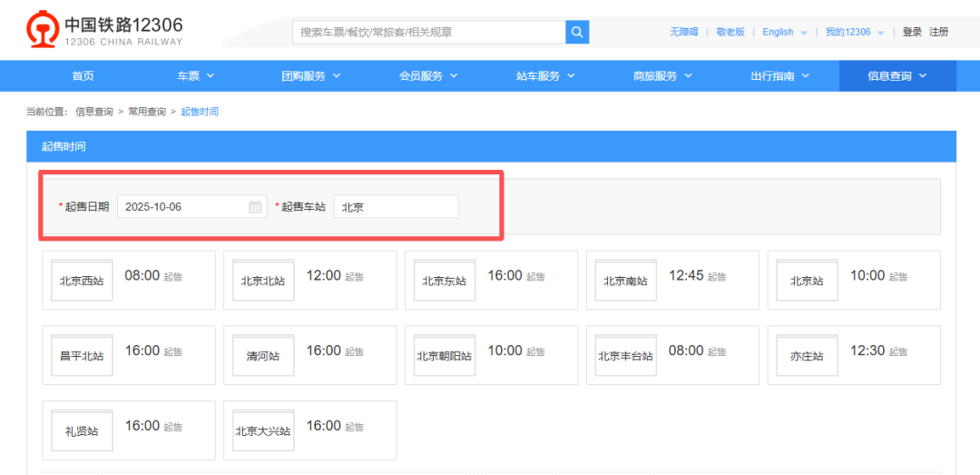980x475 pixels.
Task: Select the 北京大兴站 station card
Action: point(263,430)
